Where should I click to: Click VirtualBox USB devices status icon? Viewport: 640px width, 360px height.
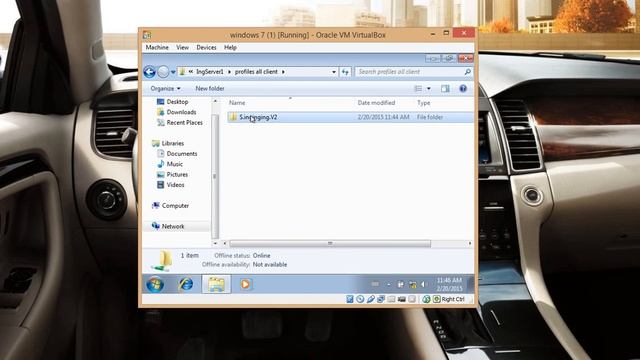tap(370, 299)
